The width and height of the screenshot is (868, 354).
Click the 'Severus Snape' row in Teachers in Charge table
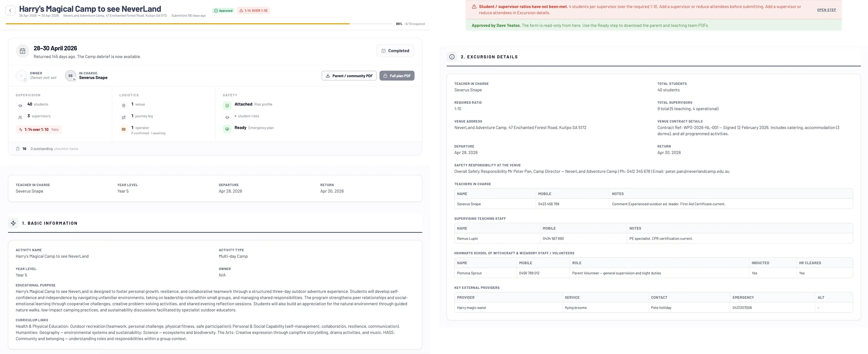[x=653, y=204]
